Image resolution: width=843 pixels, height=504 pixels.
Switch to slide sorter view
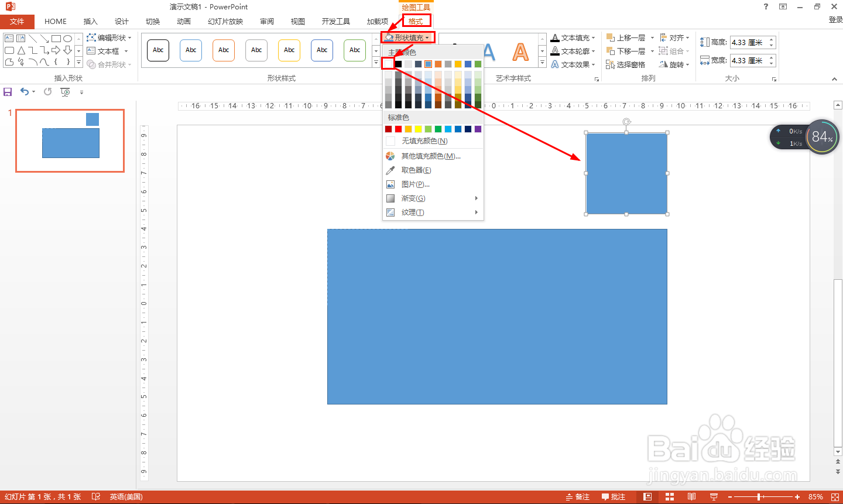pyautogui.click(x=670, y=497)
